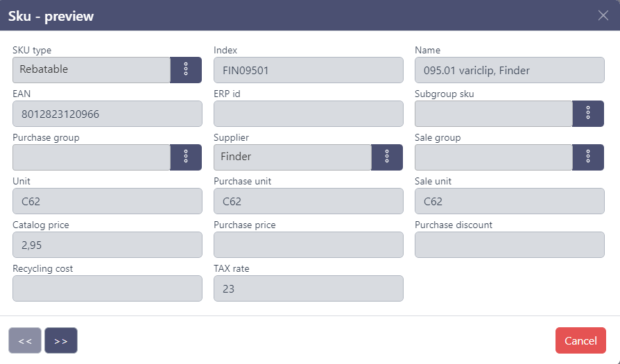The image size is (620, 364).
Task: Open the Sale group picker dots button
Action: point(588,157)
